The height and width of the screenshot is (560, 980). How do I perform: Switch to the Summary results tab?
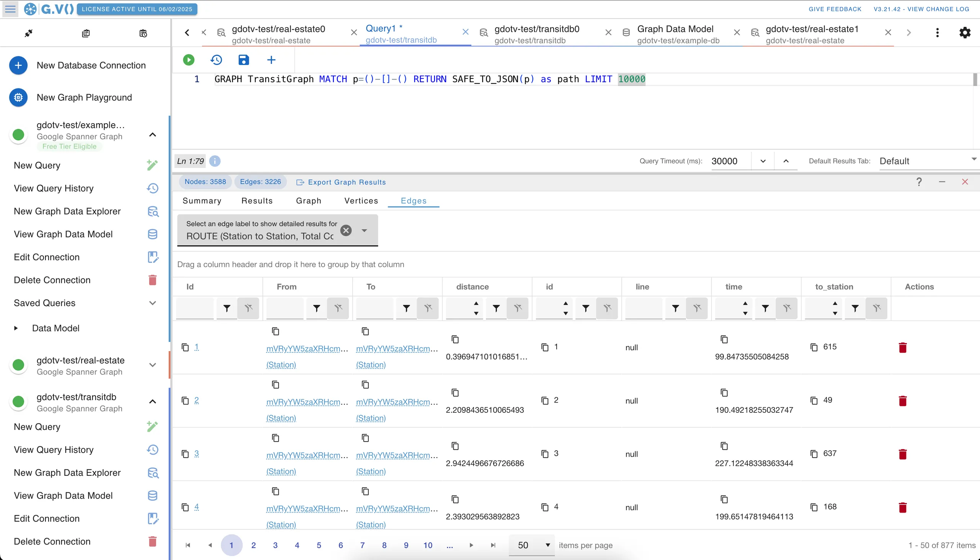(202, 201)
